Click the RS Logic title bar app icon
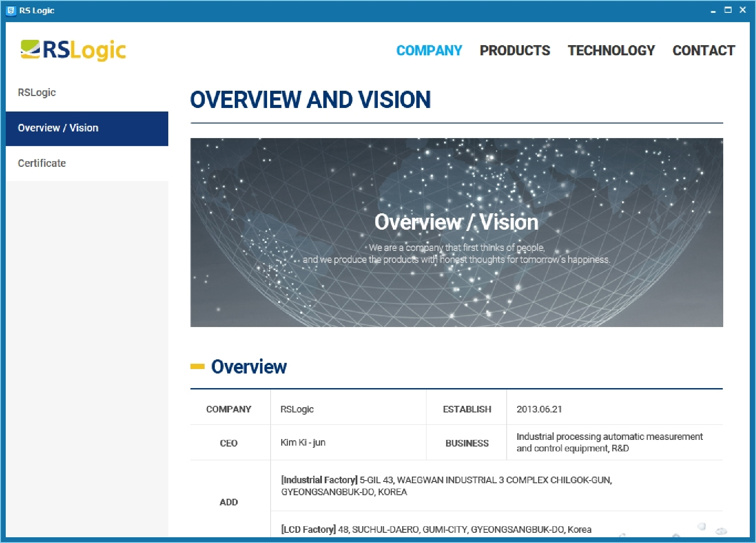 point(11,11)
